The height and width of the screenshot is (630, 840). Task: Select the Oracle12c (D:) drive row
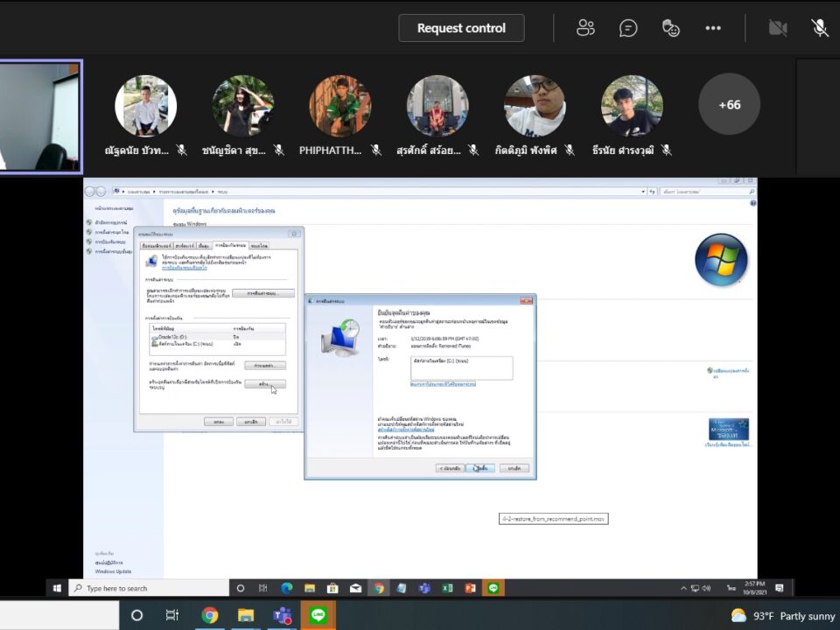(x=218, y=337)
